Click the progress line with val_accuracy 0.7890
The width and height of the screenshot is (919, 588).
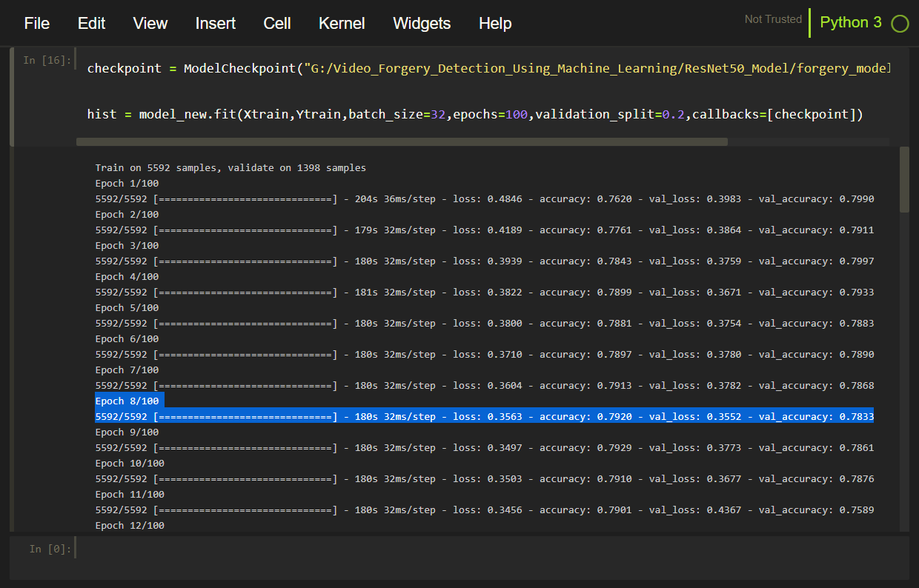(x=485, y=355)
